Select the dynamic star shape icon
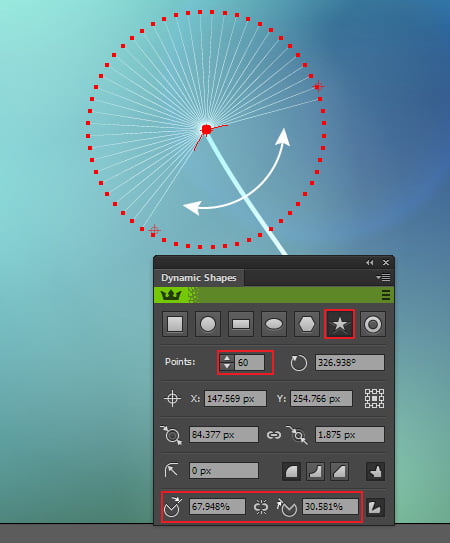This screenshot has height=543, width=450. coord(339,324)
